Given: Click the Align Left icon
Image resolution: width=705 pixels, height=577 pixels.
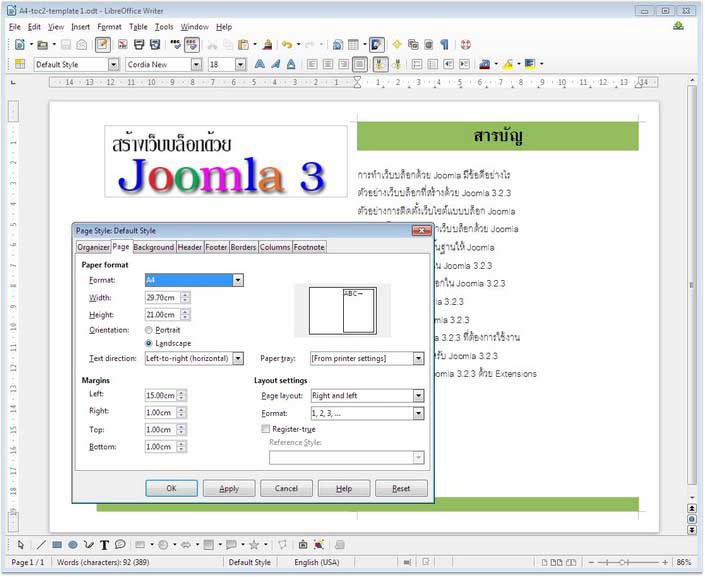Looking at the screenshot, I should tap(312, 64).
